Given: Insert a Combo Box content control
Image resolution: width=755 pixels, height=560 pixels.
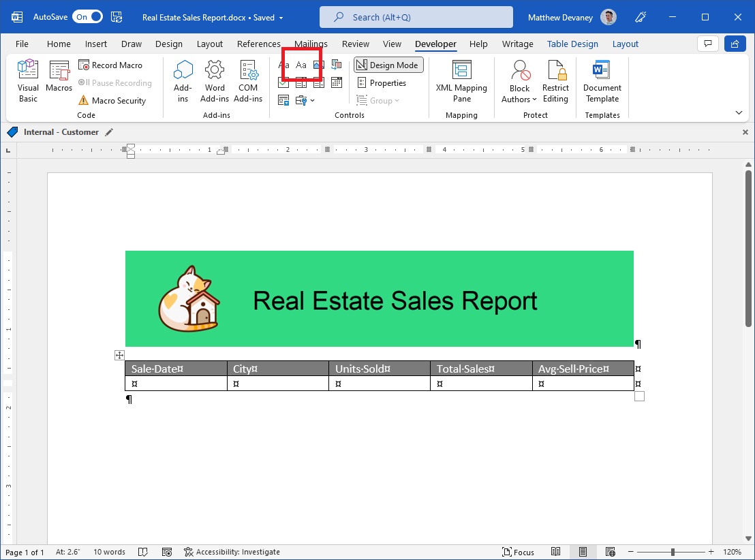Looking at the screenshot, I should pyautogui.click(x=301, y=82).
